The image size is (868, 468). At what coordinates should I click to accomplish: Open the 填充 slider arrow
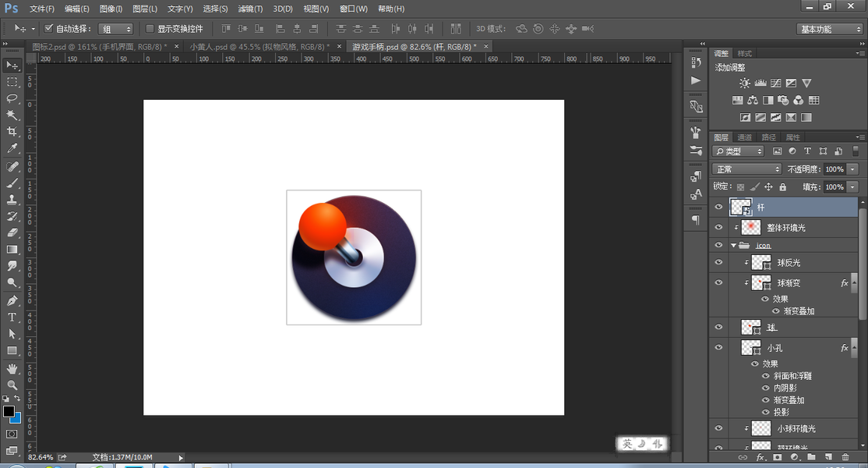click(x=852, y=187)
